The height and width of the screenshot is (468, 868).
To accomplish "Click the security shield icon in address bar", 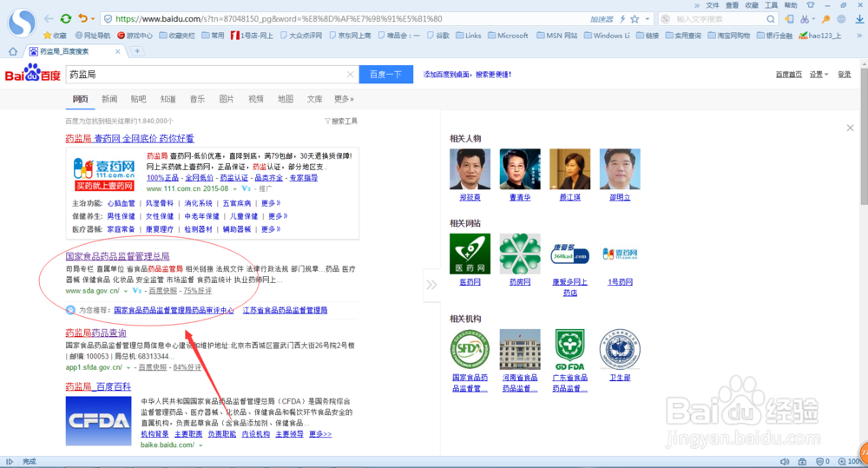I will (108, 19).
